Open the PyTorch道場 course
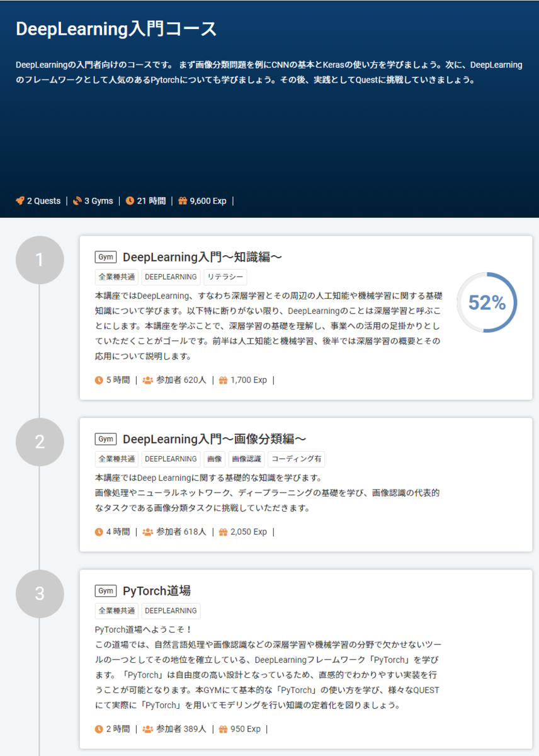Screen dimensions: 539x756 [x=158, y=590]
